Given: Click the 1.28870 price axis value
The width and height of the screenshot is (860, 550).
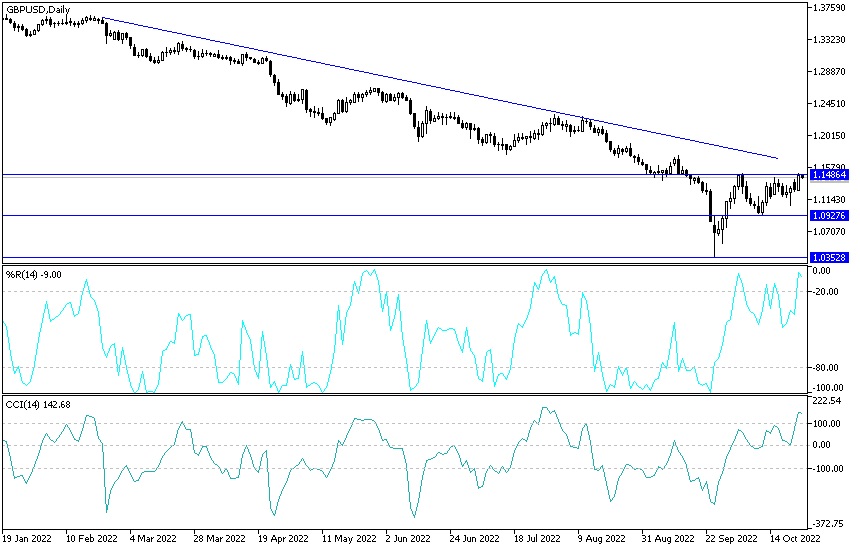Looking at the screenshot, I should [830, 72].
